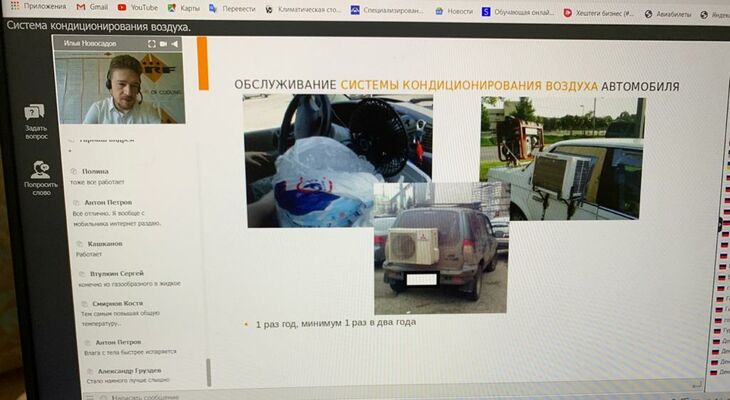Open the Gmail bookmark
Image resolution: width=730 pixels, height=400 pixels.
click(x=92, y=7)
